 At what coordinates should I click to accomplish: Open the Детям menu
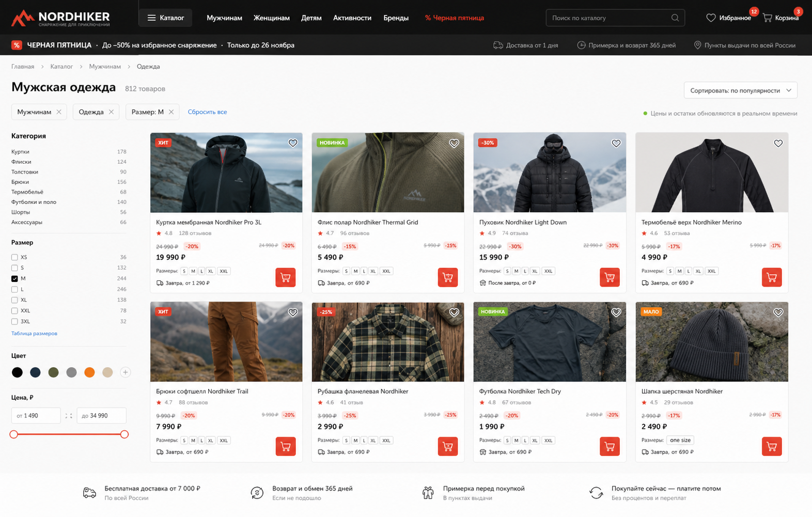[311, 18]
